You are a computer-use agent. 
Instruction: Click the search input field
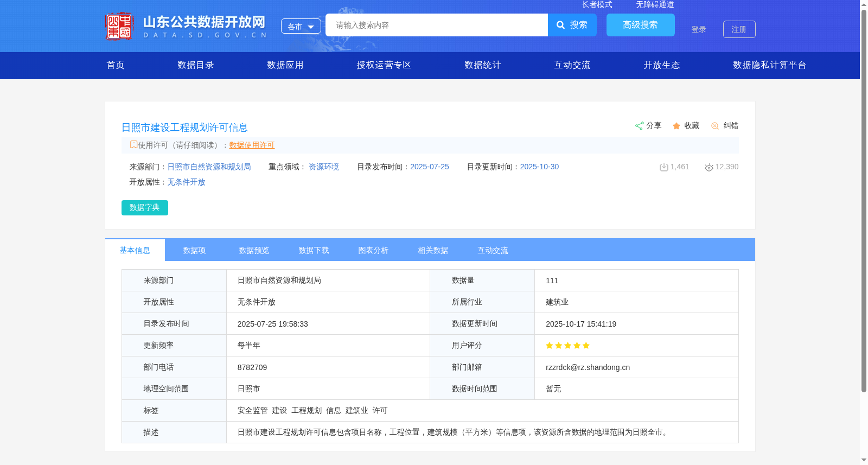point(437,25)
